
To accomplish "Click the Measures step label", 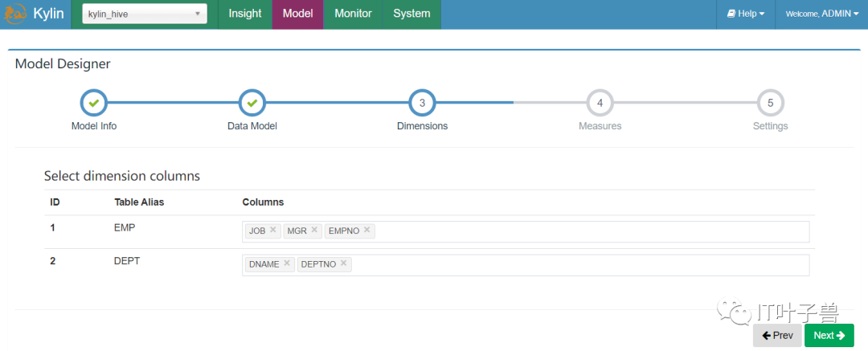I will [600, 126].
